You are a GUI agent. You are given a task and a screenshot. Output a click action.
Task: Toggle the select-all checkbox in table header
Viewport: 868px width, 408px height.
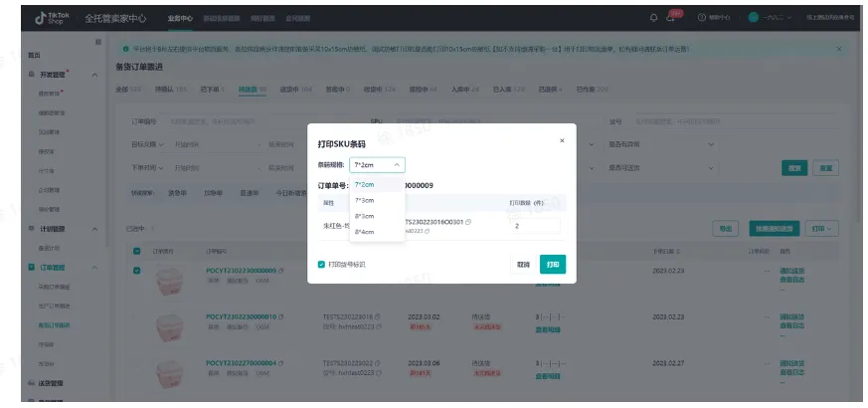[x=137, y=251]
